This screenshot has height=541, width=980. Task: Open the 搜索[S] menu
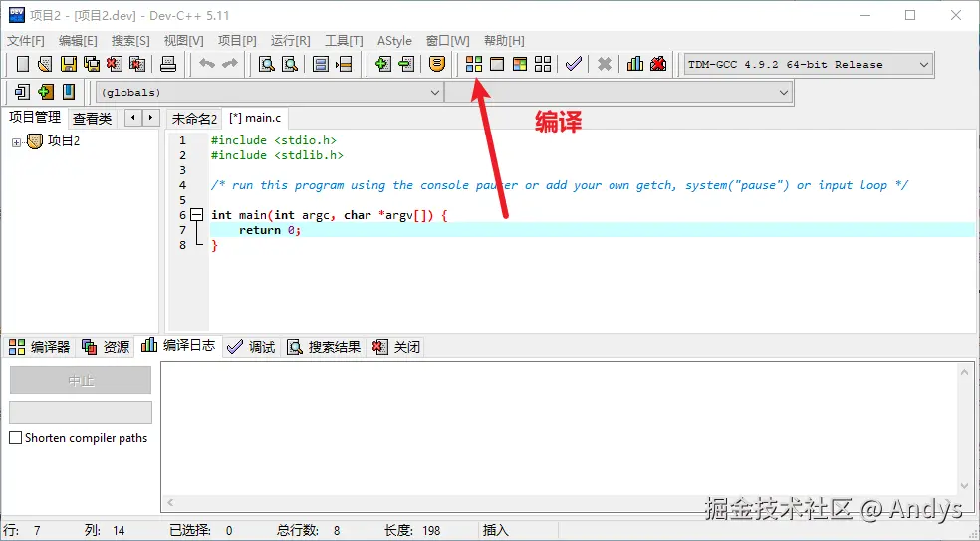(x=130, y=41)
